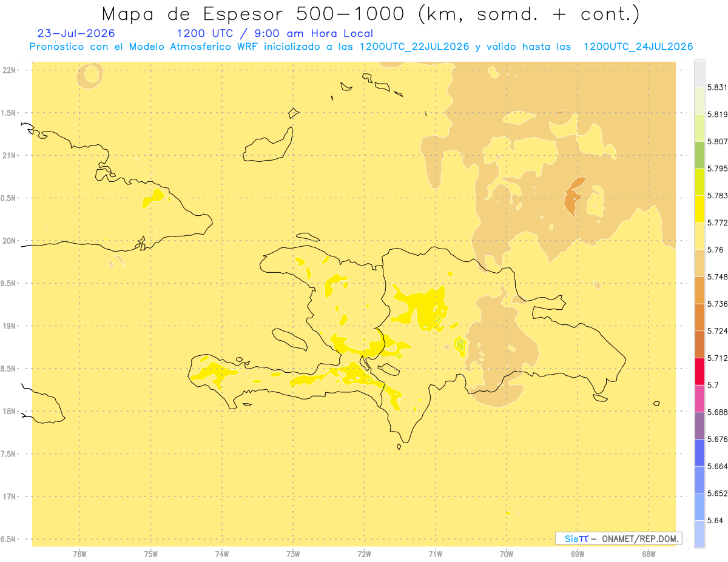Click the 75W longitude label

pyautogui.click(x=150, y=554)
